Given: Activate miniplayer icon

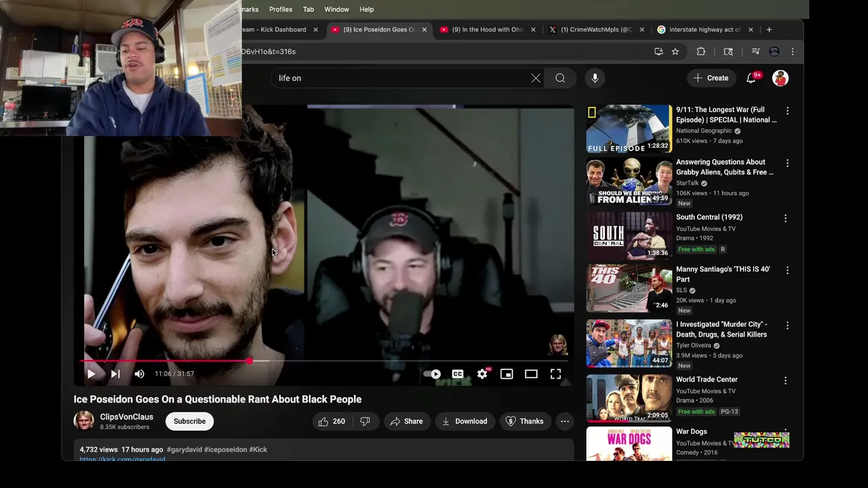Looking at the screenshot, I should [507, 373].
